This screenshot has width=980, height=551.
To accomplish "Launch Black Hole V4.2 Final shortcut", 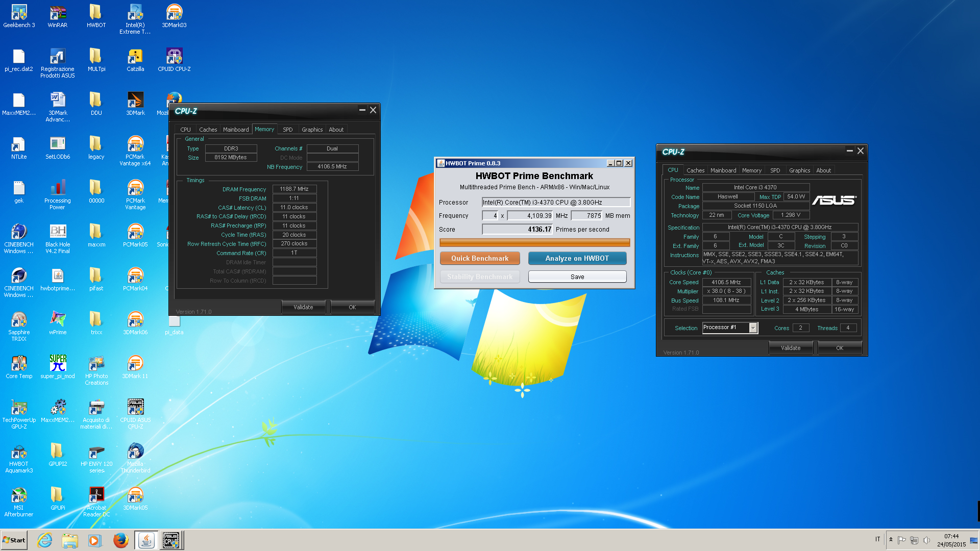I will click(58, 239).
